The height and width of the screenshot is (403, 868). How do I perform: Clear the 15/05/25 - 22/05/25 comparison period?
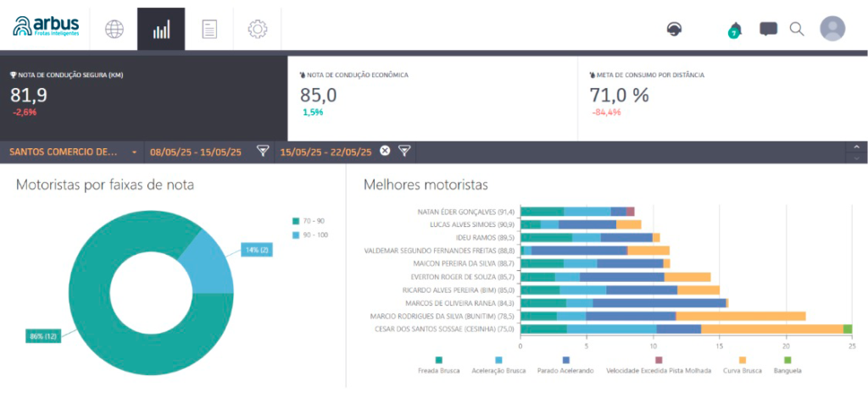pos(385,152)
